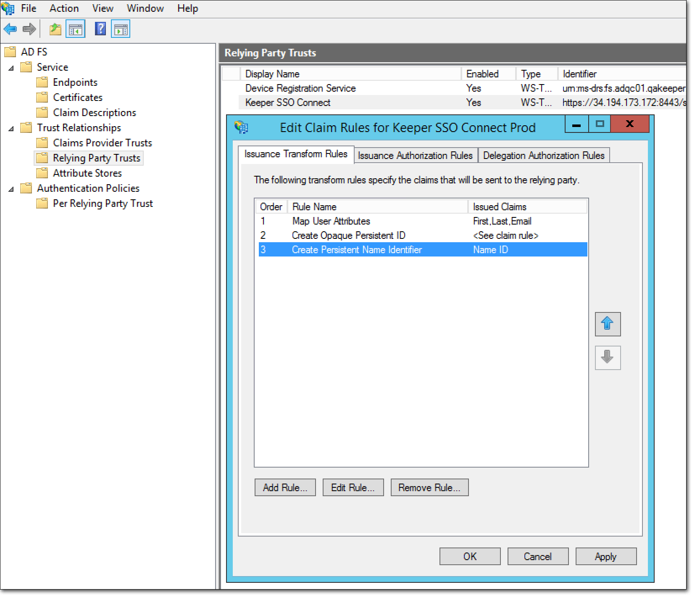Click OK to confirm claim rules

click(x=469, y=556)
